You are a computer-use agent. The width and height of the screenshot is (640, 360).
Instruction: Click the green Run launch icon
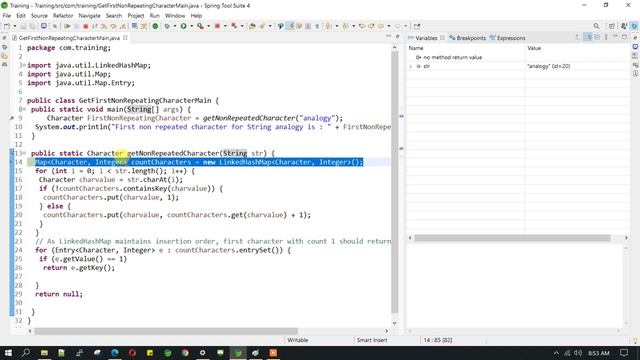tap(184, 26)
